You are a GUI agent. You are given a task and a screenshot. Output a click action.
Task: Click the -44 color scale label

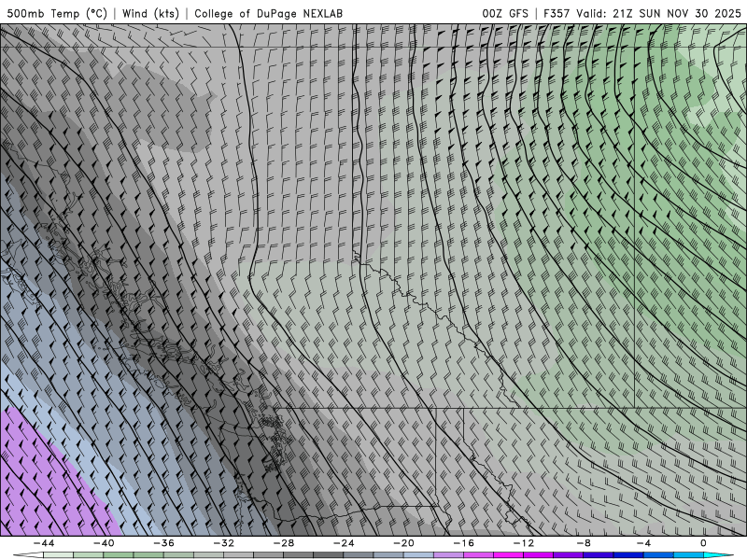pos(43,543)
